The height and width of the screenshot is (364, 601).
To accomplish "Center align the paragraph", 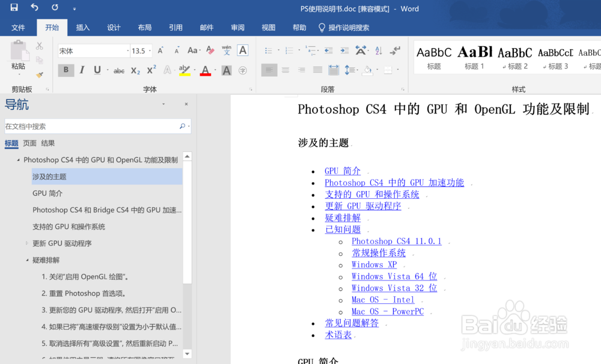I will coord(285,70).
